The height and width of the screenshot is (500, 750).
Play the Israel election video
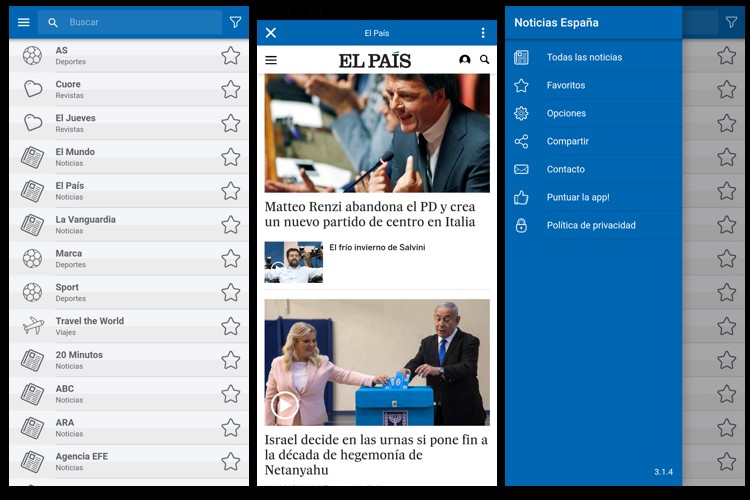pos(285,405)
